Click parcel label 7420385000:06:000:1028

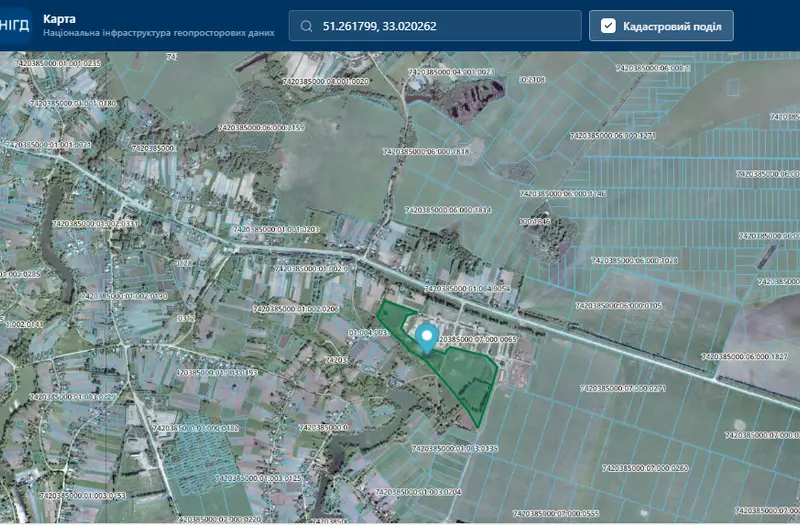[x=634, y=260]
